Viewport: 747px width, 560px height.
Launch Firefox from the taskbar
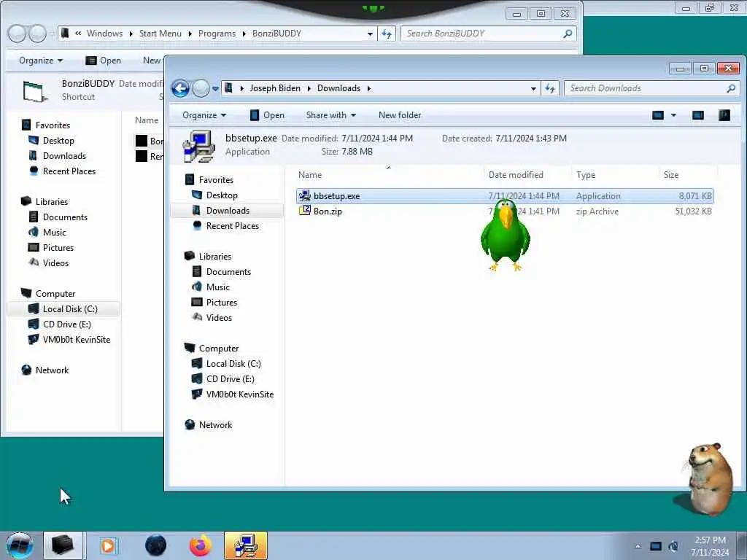[x=201, y=545]
